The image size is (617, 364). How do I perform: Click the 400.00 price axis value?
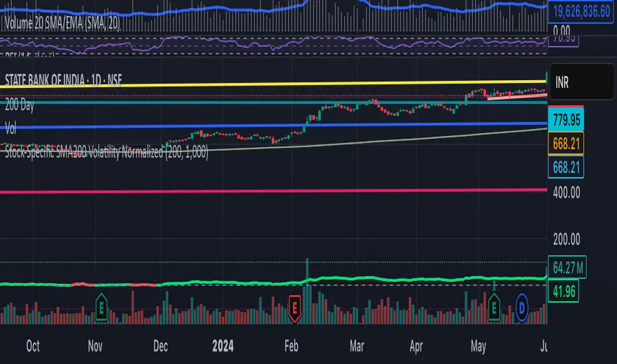click(566, 193)
